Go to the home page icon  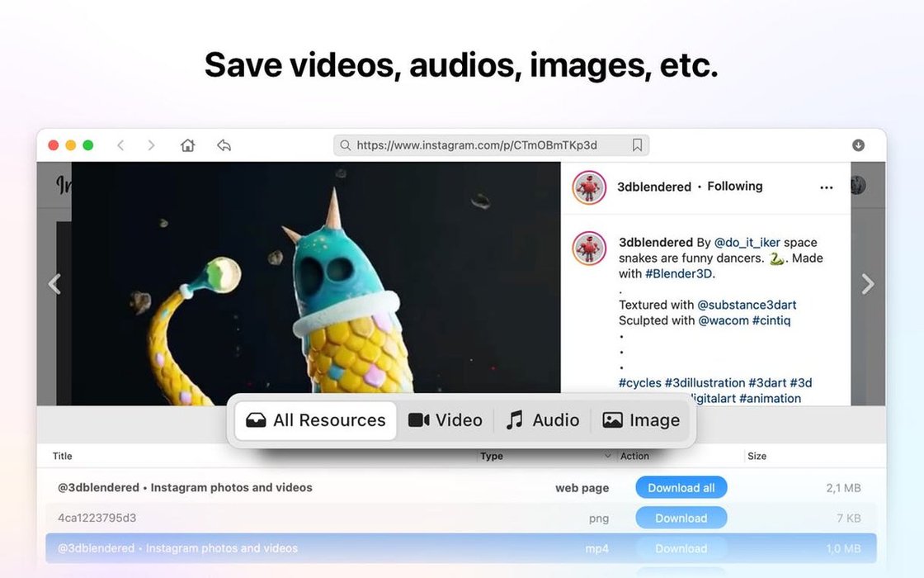click(188, 145)
